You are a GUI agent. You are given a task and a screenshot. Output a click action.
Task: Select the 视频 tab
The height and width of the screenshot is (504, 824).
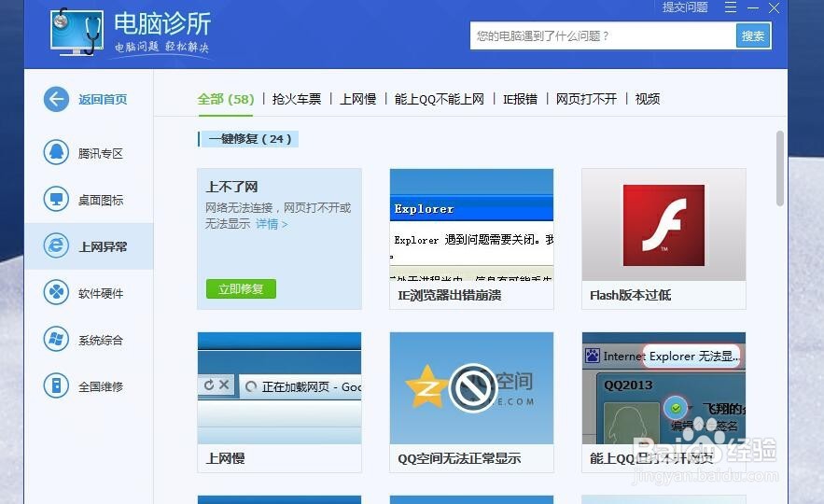pyautogui.click(x=648, y=99)
